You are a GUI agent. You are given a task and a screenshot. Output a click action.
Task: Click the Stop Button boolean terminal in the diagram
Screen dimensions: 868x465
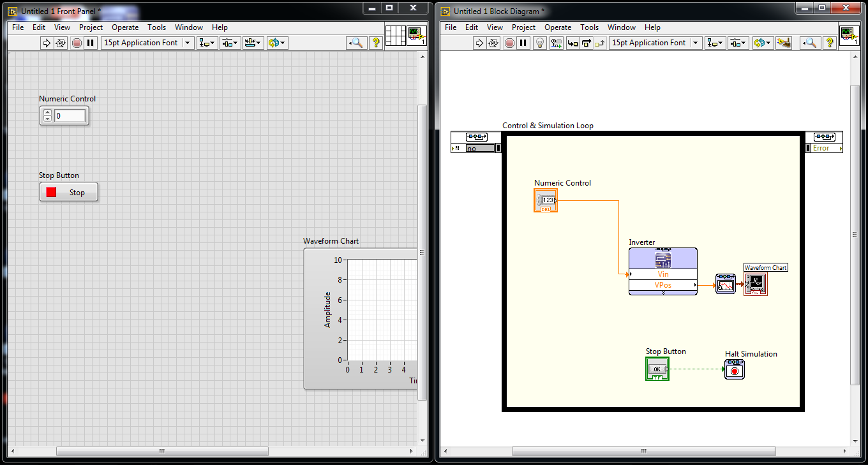click(x=657, y=369)
